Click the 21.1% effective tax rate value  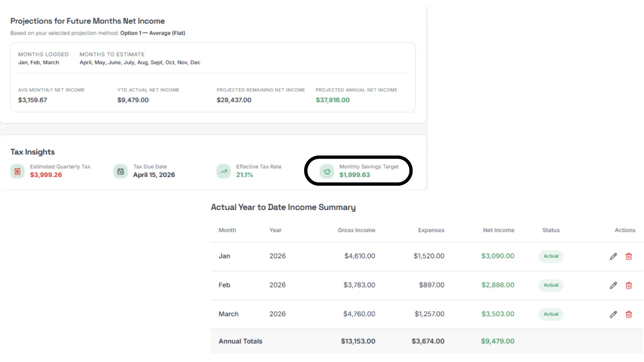[x=245, y=175]
